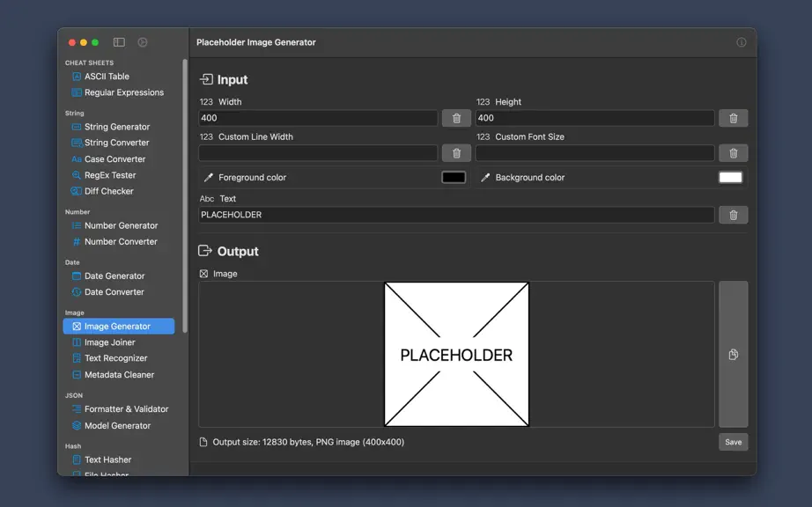Click trash icon beside Custom Line Width

coord(456,153)
